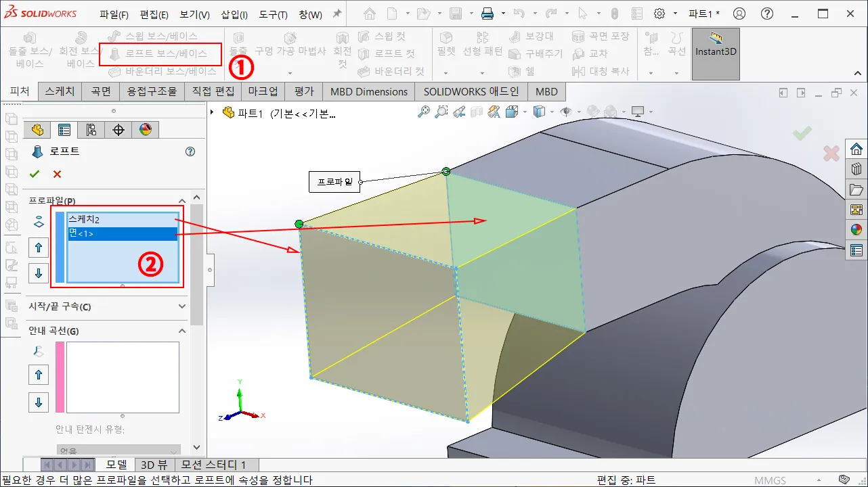Click the Loft Boss/Base (로프트 보스/베이스) tool
The image size is (868, 487).
coord(159,53)
